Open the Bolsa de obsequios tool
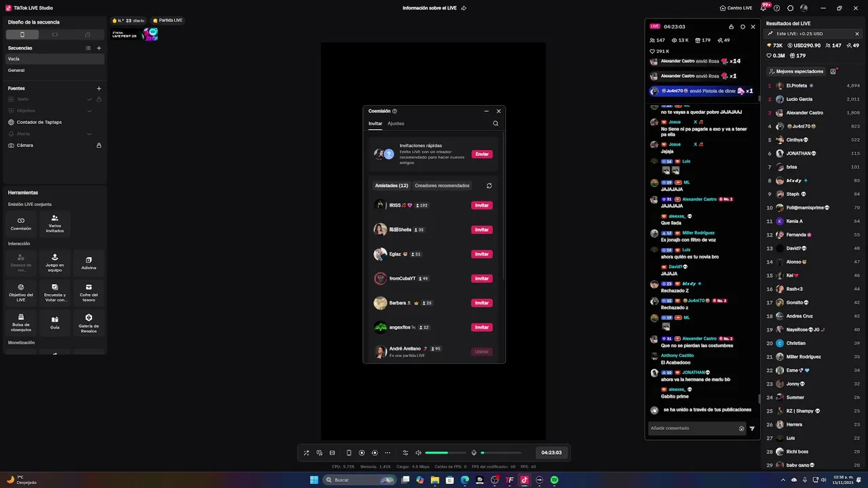 (x=21, y=323)
